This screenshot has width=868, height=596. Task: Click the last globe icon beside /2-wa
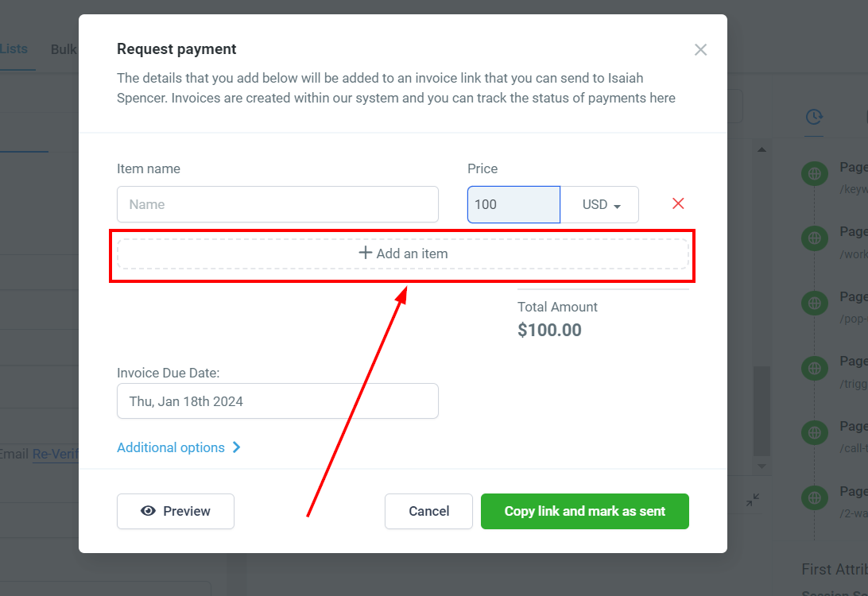(814, 497)
